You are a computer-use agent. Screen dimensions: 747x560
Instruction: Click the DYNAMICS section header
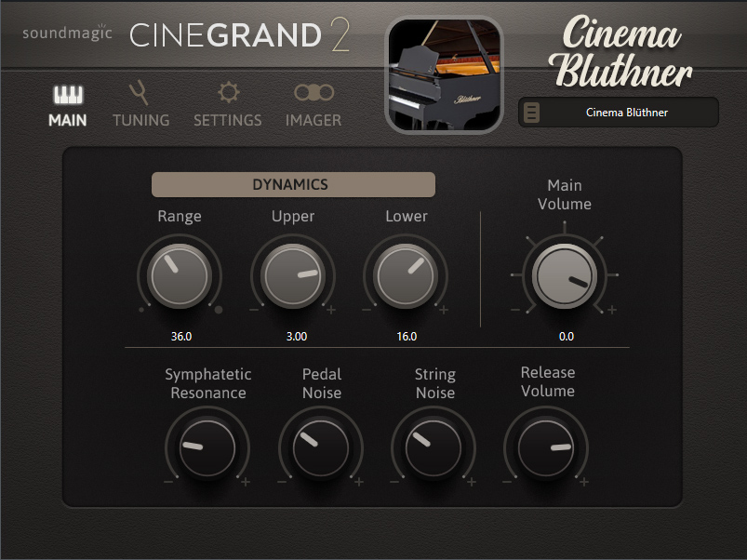point(293,184)
